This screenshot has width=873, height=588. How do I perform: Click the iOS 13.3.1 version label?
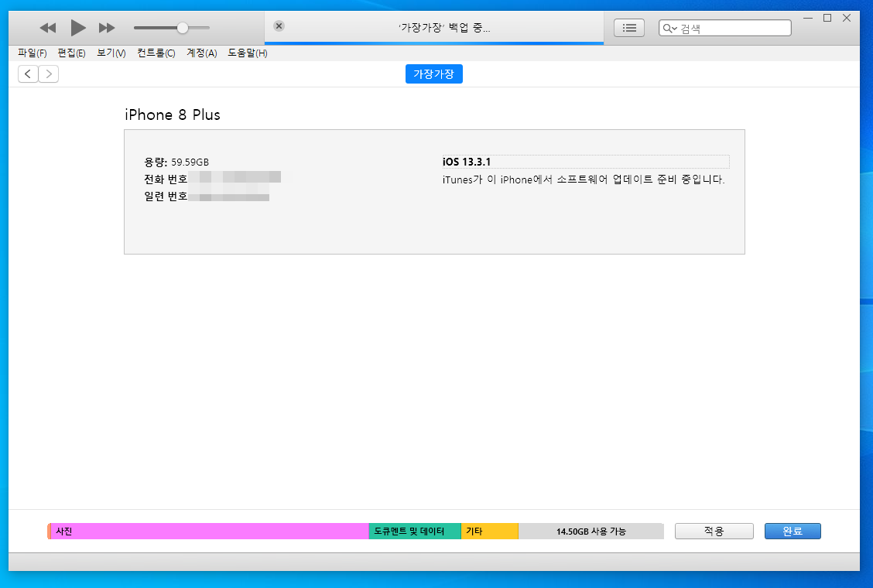point(467,162)
